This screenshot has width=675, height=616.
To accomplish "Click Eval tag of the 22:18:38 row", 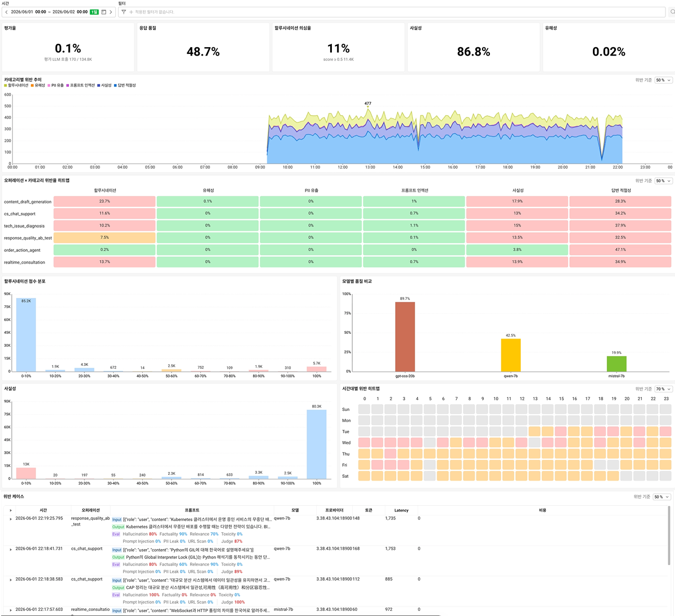I will (x=116, y=595).
